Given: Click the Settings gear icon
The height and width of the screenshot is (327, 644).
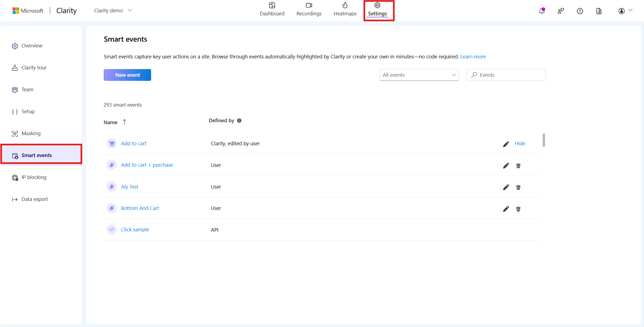Looking at the screenshot, I should click(x=377, y=6).
